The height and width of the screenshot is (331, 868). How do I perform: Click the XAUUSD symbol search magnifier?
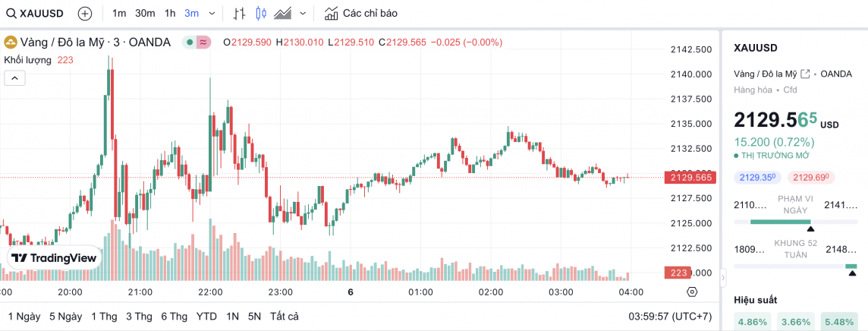12,13
